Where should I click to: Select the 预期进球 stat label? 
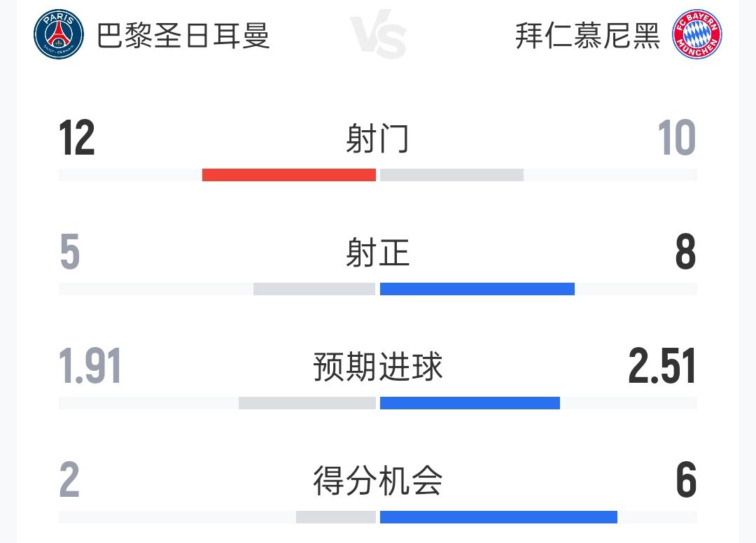(377, 366)
